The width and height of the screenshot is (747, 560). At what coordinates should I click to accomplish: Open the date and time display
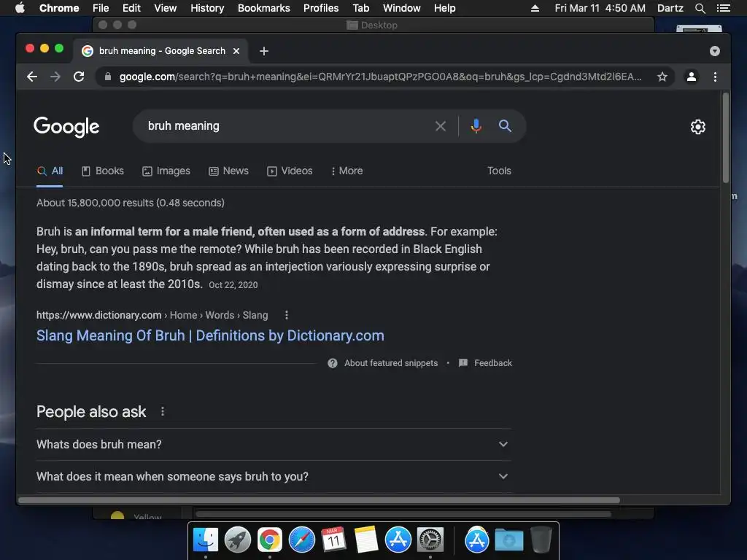(x=600, y=8)
